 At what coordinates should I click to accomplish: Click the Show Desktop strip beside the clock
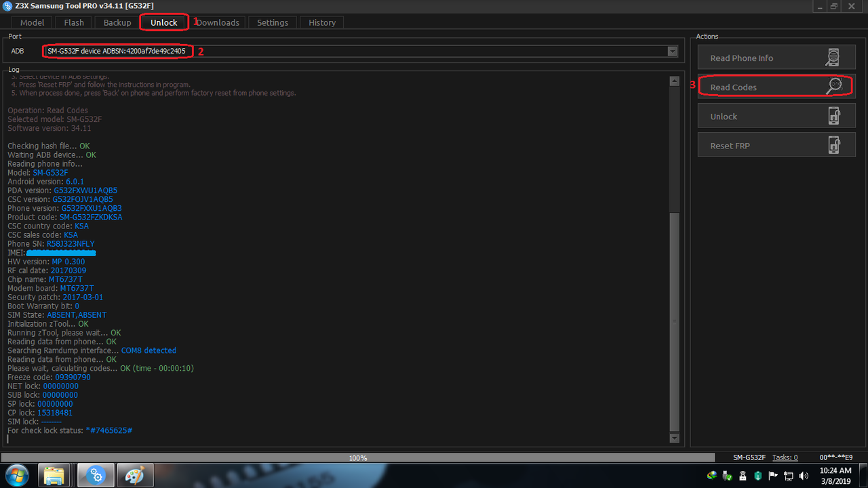coord(863,475)
